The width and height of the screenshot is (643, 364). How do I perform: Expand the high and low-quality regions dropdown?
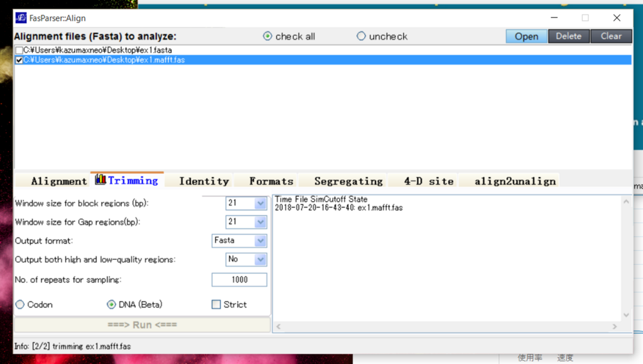[261, 259]
